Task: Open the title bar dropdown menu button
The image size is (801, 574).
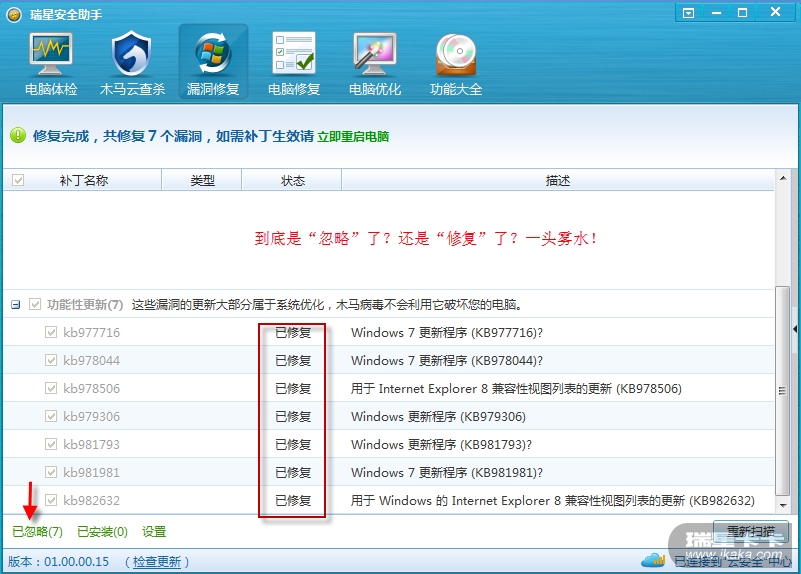Action: click(x=689, y=13)
